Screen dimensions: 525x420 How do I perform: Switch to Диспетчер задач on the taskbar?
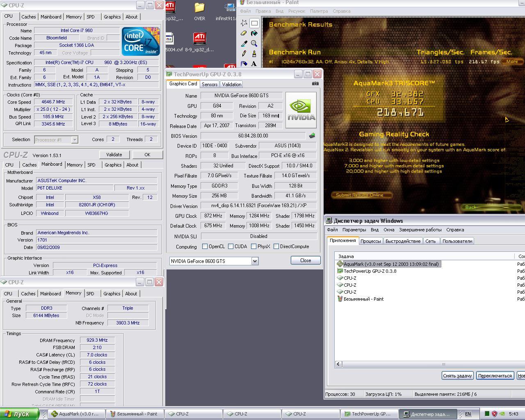427,414
